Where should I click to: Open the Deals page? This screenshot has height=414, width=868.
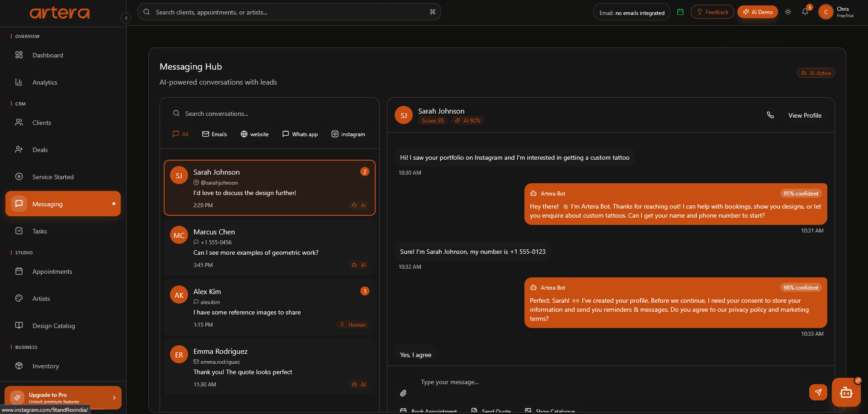[63, 150]
